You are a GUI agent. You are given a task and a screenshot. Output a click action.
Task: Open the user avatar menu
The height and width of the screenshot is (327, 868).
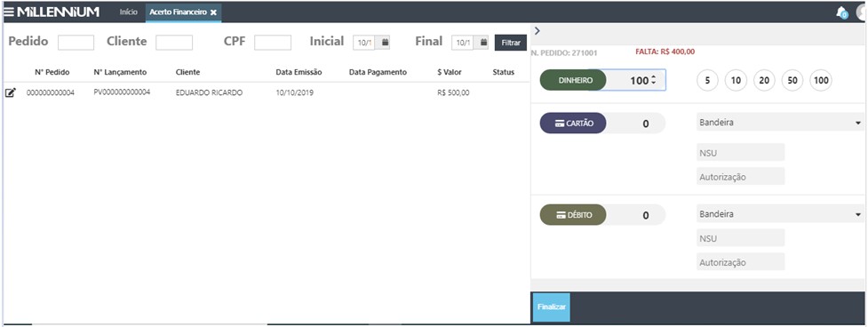(x=862, y=12)
